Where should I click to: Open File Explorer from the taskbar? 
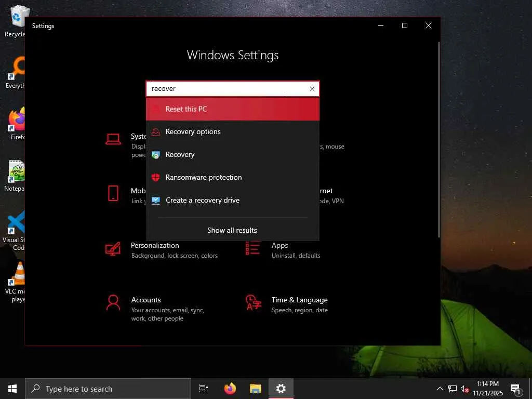coord(256,389)
